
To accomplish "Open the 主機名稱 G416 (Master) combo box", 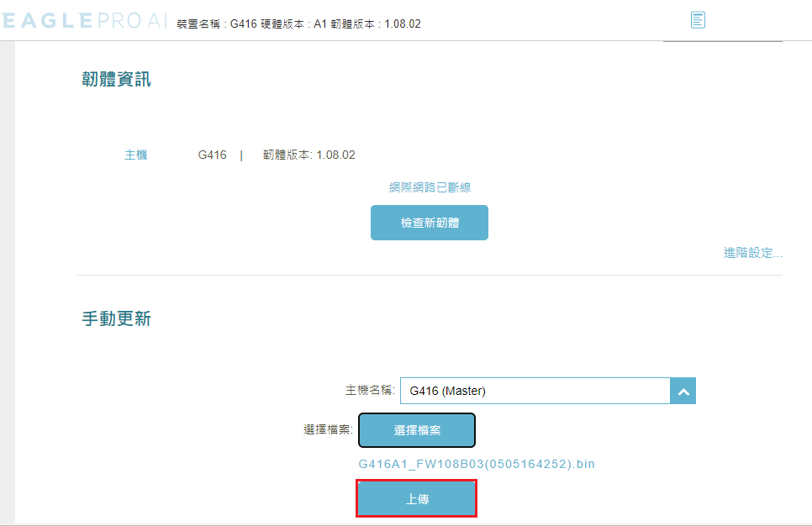I will (x=535, y=391).
